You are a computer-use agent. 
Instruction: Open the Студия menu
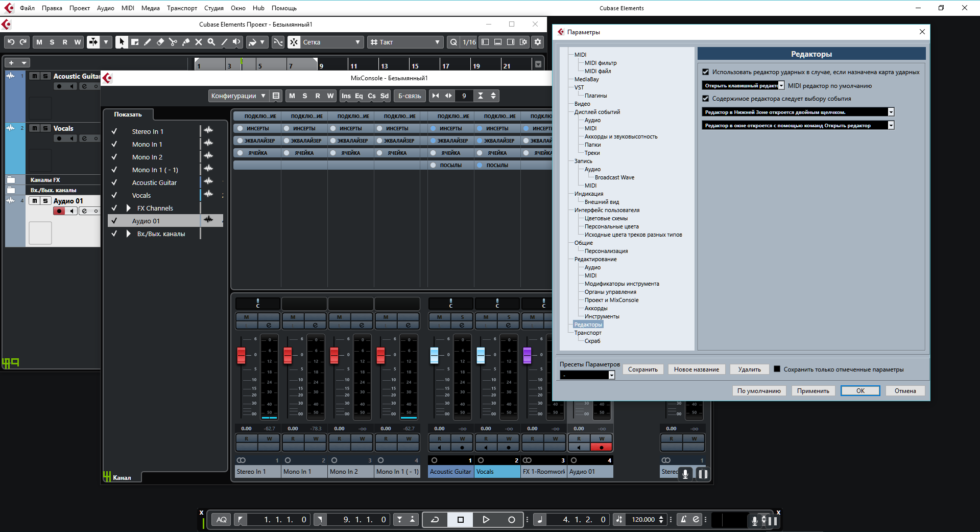214,8
